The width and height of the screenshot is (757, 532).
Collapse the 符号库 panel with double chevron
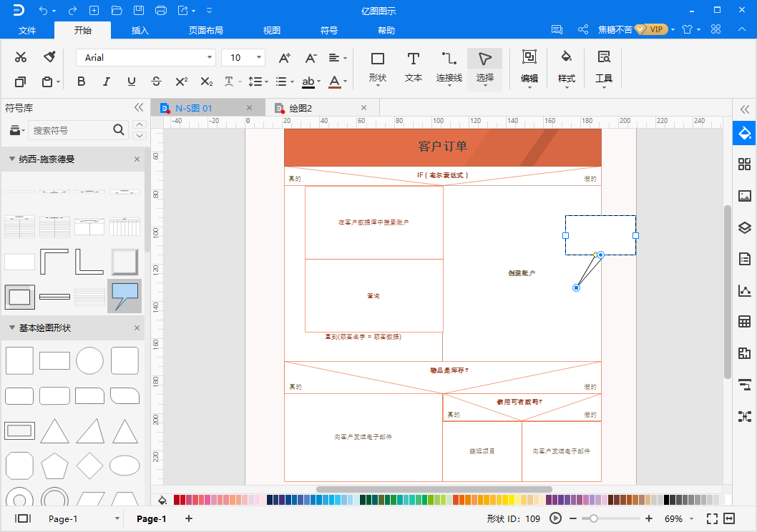(139, 107)
